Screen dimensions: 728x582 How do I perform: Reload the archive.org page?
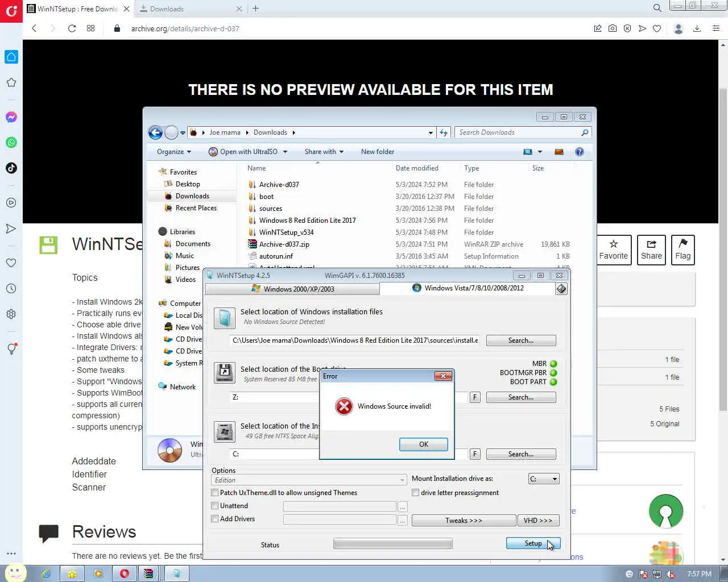tap(72, 28)
